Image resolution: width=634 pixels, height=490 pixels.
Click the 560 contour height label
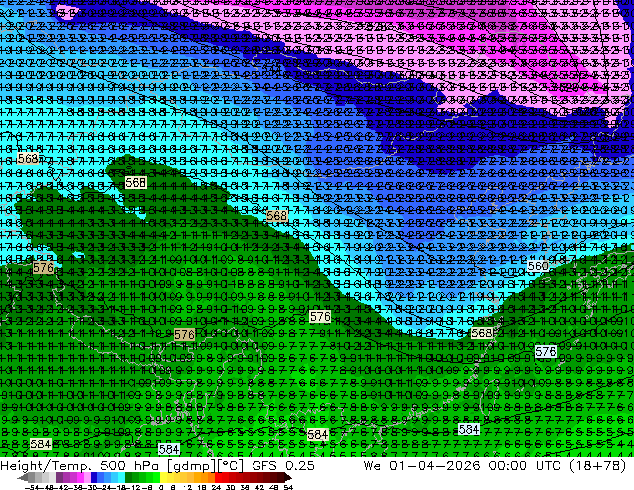click(538, 266)
